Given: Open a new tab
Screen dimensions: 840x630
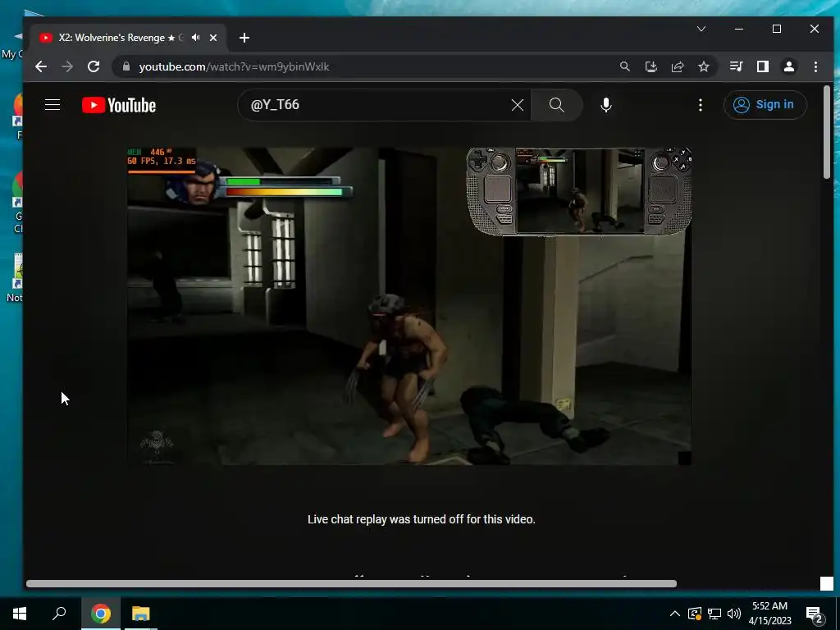Looking at the screenshot, I should pyautogui.click(x=244, y=38).
